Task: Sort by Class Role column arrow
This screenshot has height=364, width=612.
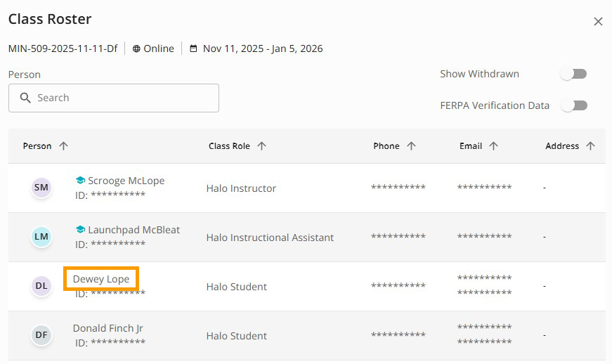Action: coord(261,146)
